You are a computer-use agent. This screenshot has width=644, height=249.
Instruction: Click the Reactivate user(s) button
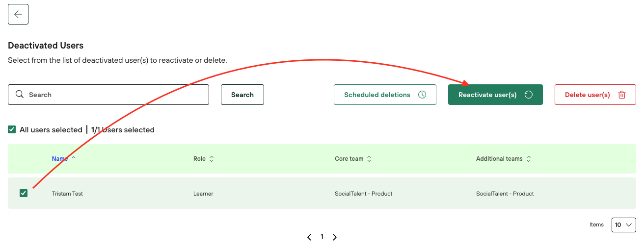pyautogui.click(x=487, y=95)
